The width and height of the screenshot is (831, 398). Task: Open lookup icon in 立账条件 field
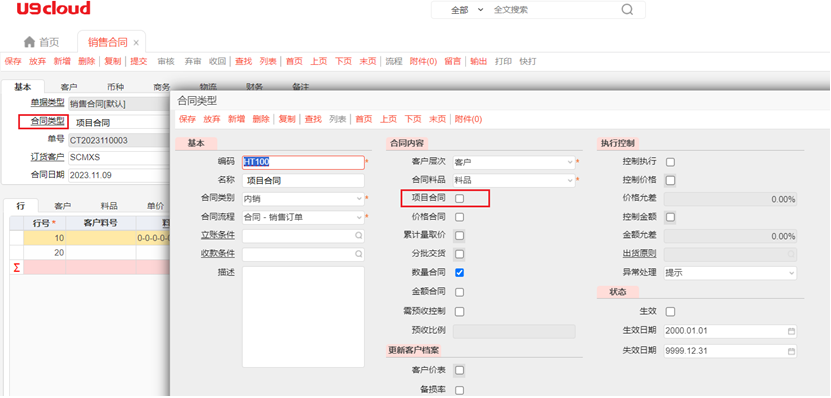[358, 235]
